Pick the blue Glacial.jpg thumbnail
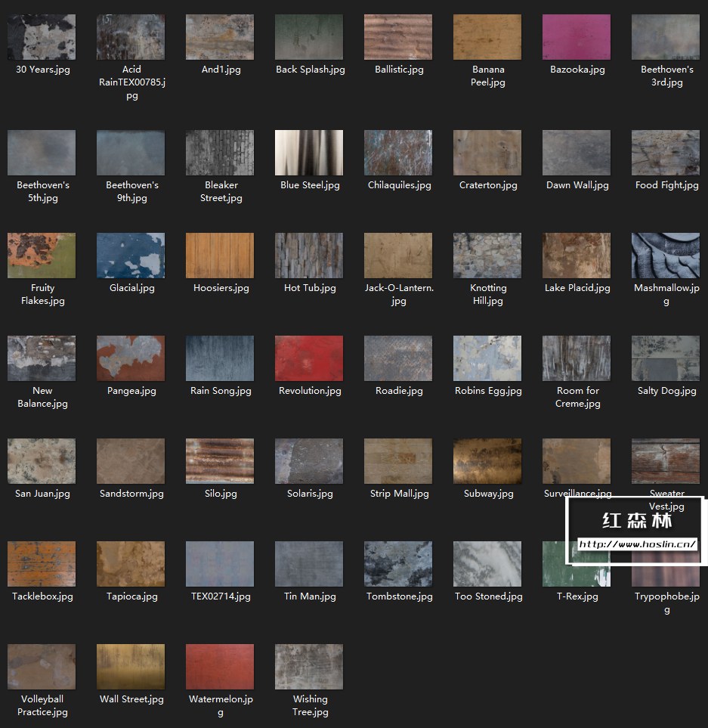 131,256
